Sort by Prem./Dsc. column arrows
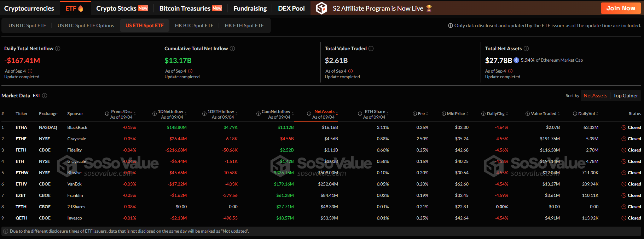 click(x=135, y=114)
